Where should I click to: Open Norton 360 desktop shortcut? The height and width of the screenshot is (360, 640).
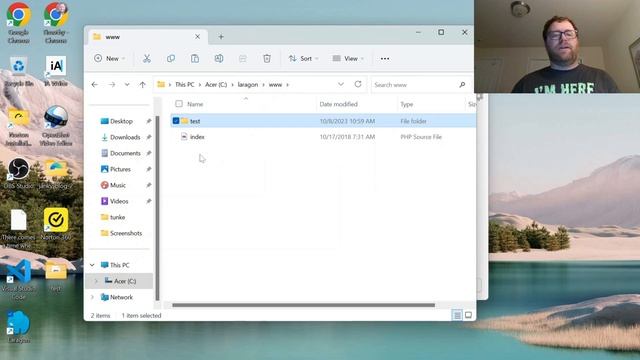(x=56, y=224)
